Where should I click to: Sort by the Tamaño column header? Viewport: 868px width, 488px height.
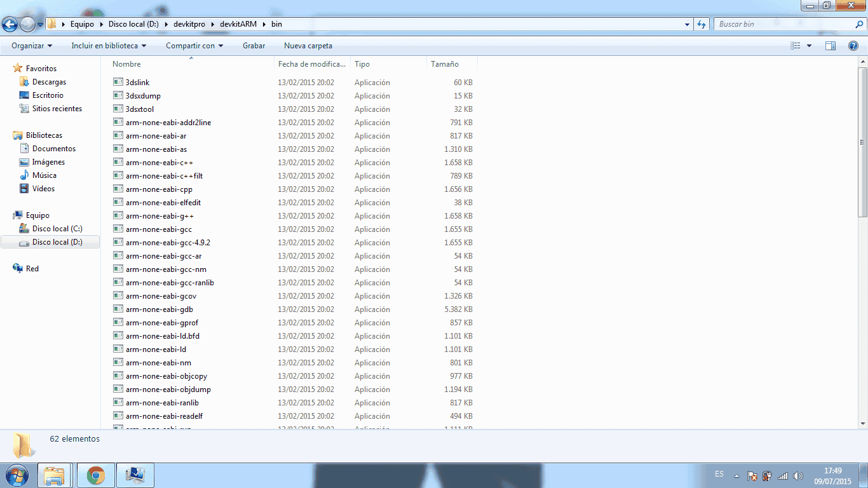[452, 64]
